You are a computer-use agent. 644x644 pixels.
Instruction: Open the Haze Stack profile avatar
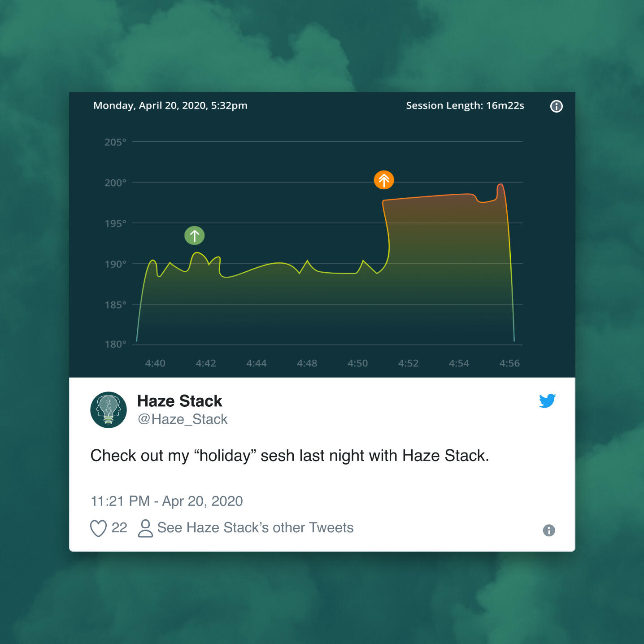pyautogui.click(x=109, y=410)
